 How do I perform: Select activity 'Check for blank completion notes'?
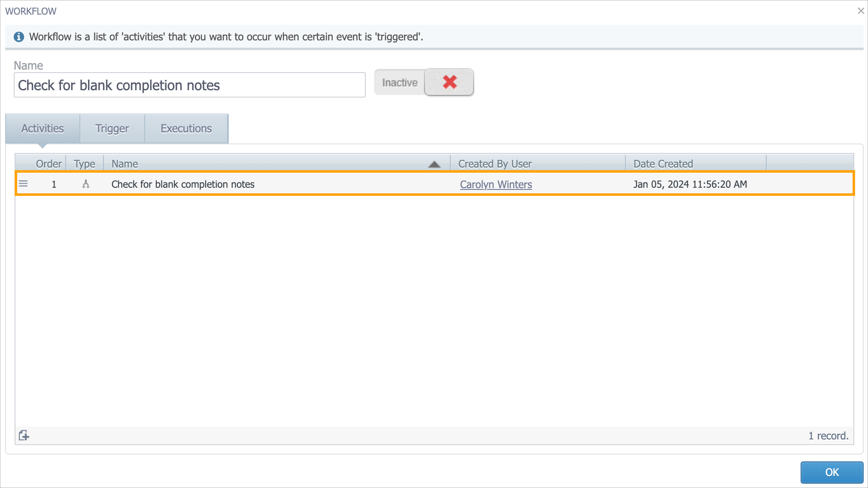(183, 184)
